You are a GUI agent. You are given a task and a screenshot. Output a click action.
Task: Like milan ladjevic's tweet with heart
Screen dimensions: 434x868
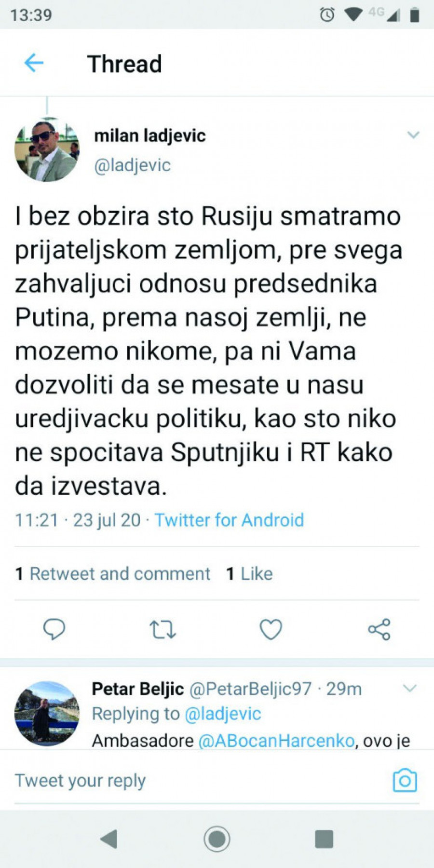(271, 629)
